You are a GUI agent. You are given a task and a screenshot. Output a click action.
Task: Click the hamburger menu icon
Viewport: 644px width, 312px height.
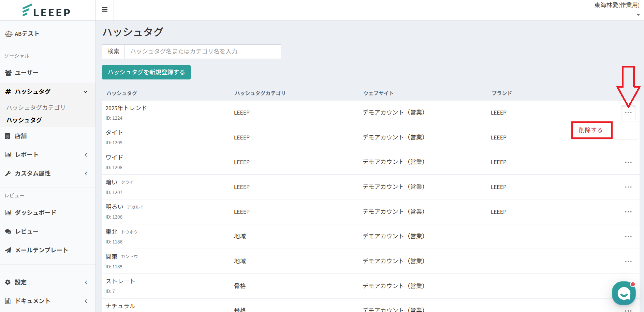tap(105, 10)
